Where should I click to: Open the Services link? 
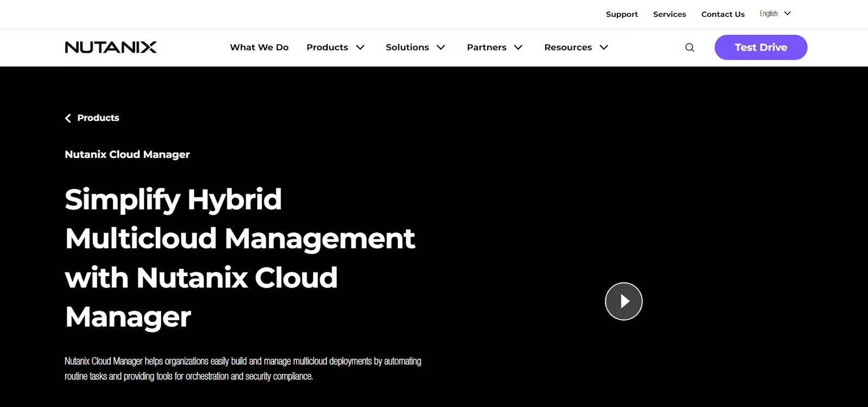point(669,14)
